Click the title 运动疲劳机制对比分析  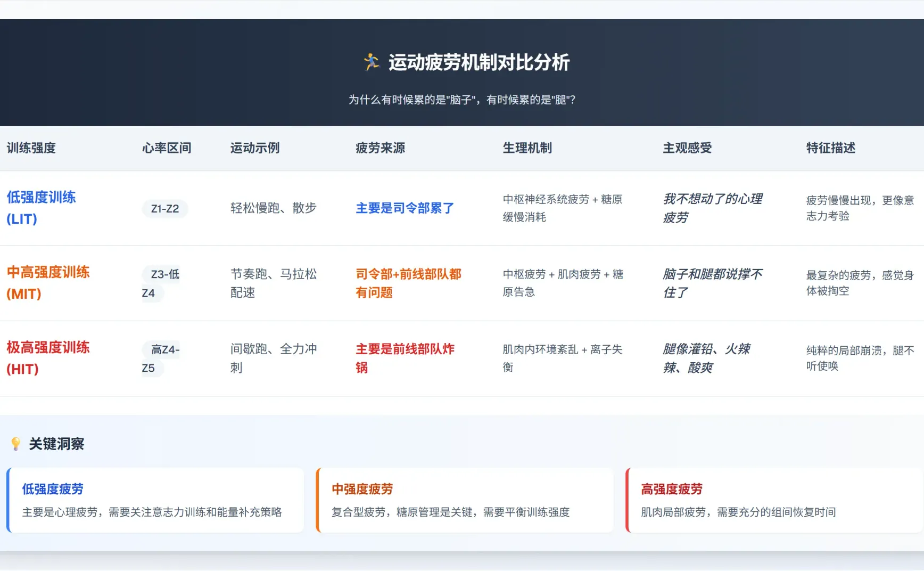click(479, 62)
